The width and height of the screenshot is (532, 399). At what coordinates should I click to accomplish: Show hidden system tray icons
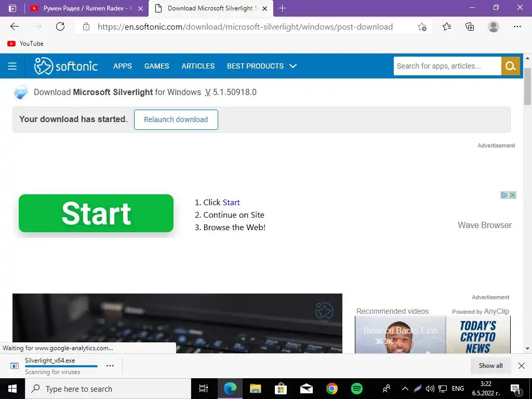[405, 389]
